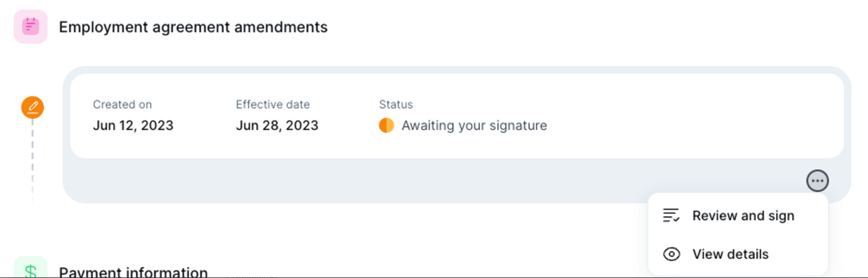
Task: Click the grey footer strip of the amendment card
Action: [422, 180]
